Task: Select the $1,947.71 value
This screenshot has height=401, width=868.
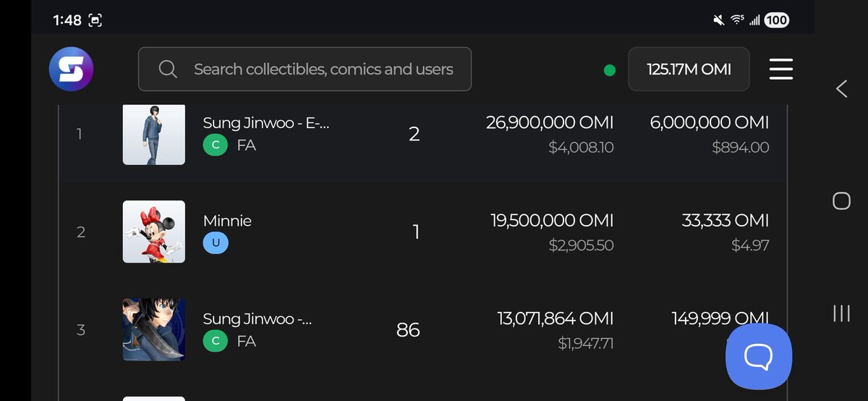Action: [x=586, y=343]
